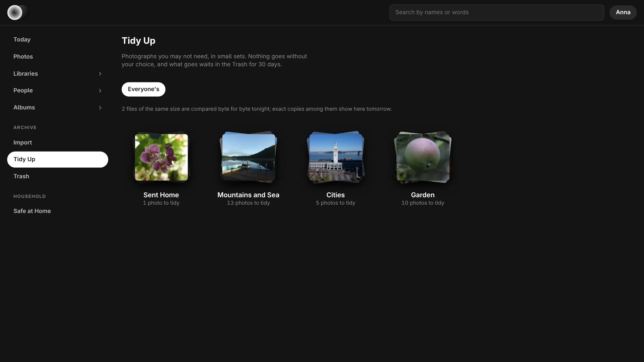Click the Garden title
Screen dimensions: 644x362
pos(423,195)
